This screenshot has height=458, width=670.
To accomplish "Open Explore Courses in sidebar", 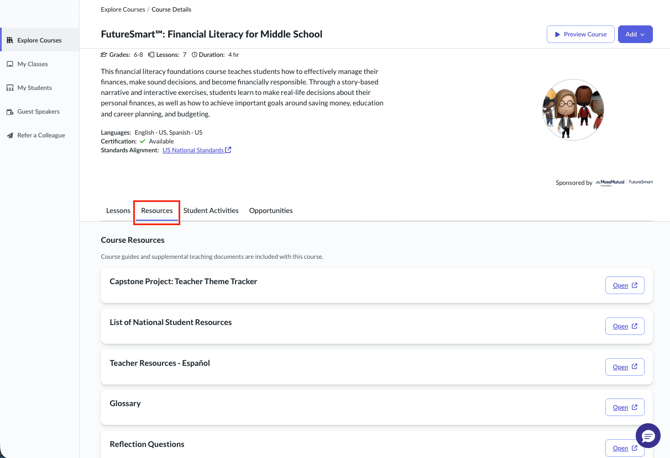I will point(39,40).
